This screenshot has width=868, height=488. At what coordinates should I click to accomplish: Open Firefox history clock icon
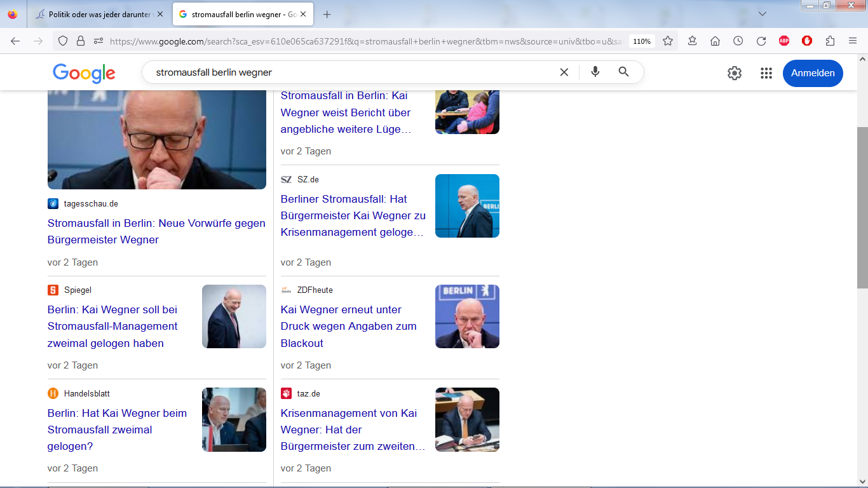[738, 41]
